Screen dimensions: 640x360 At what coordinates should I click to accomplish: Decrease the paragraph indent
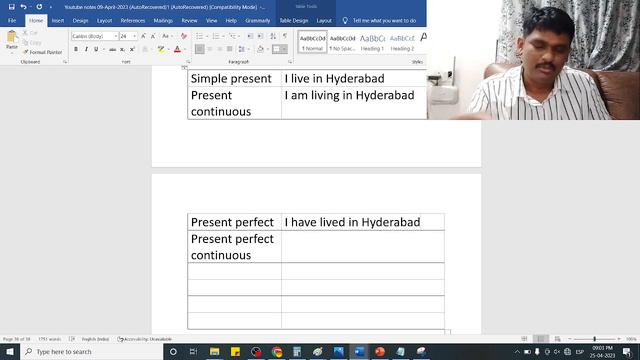[x=250, y=36]
